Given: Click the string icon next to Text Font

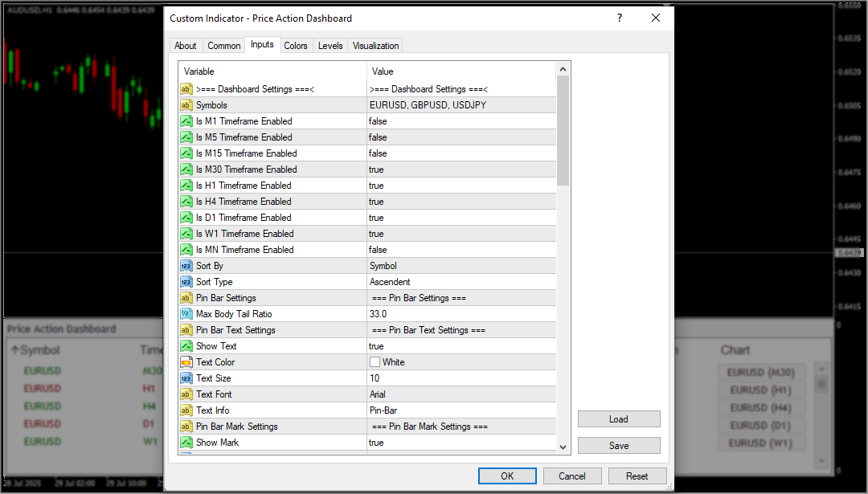Looking at the screenshot, I should pyautogui.click(x=186, y=394).
